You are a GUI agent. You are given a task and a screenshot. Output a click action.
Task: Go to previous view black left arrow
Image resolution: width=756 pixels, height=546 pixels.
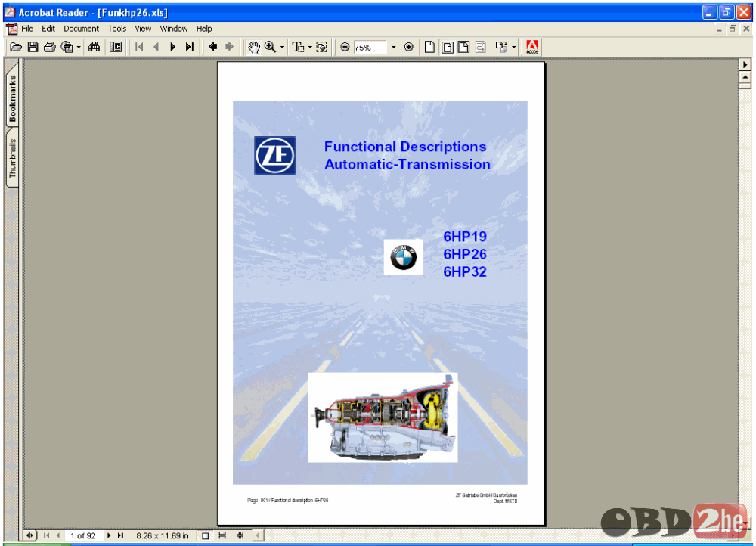[212, 47]
